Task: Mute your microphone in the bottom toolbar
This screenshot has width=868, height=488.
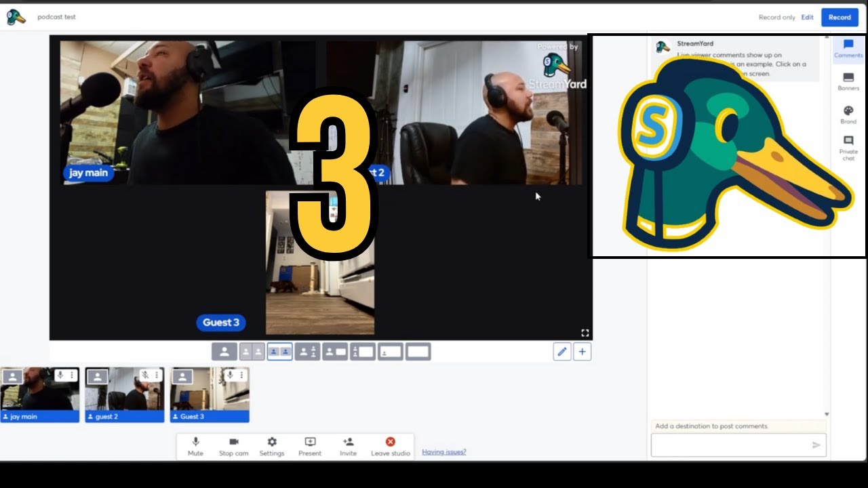Action: [x=195, y=447]
